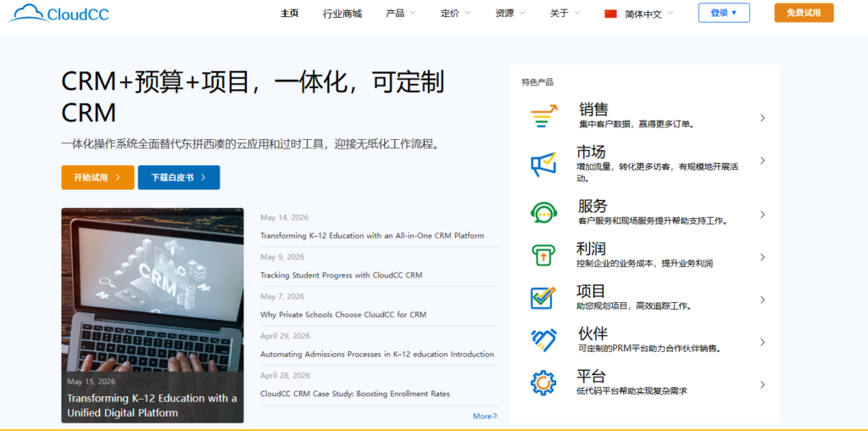Click the 'April 28, 2026' article date
This screenshot has height=431, width=868.
[x=285, y=376]
